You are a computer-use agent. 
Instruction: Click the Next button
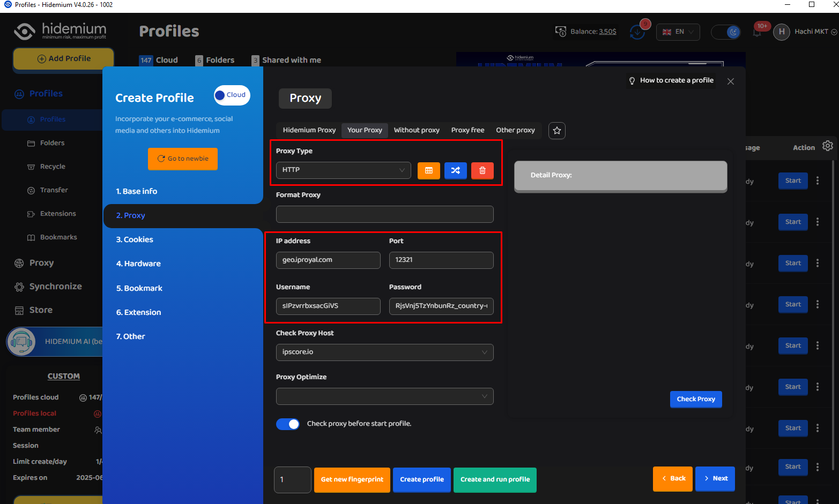[715, 478]
